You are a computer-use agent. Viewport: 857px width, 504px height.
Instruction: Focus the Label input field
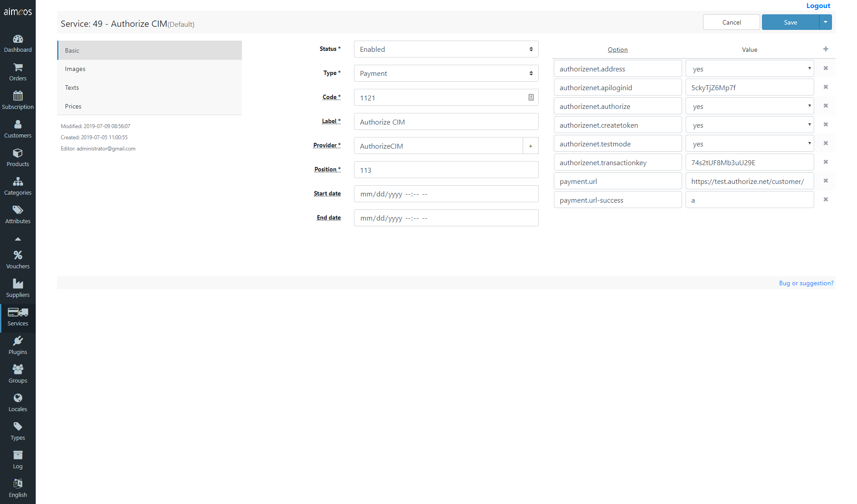pos(446,121)
